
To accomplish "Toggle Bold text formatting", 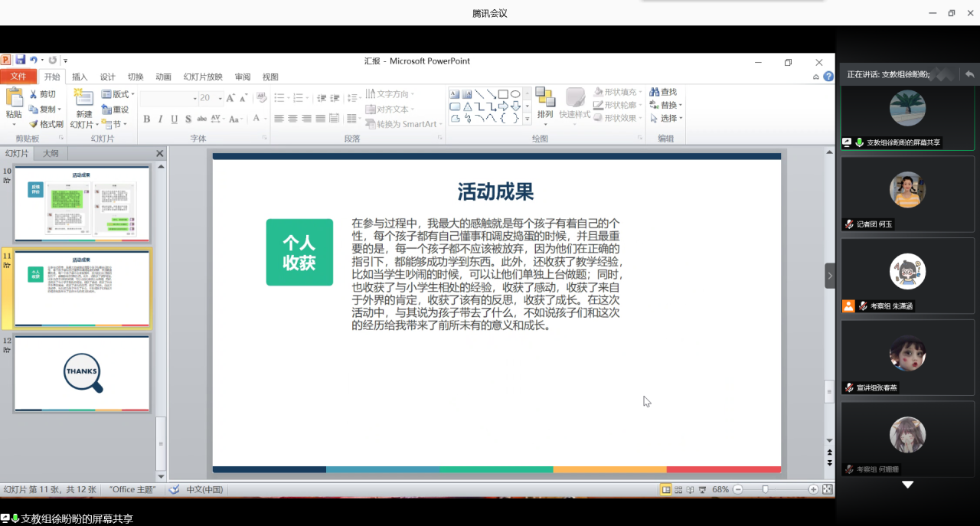I will pos(147,119).
